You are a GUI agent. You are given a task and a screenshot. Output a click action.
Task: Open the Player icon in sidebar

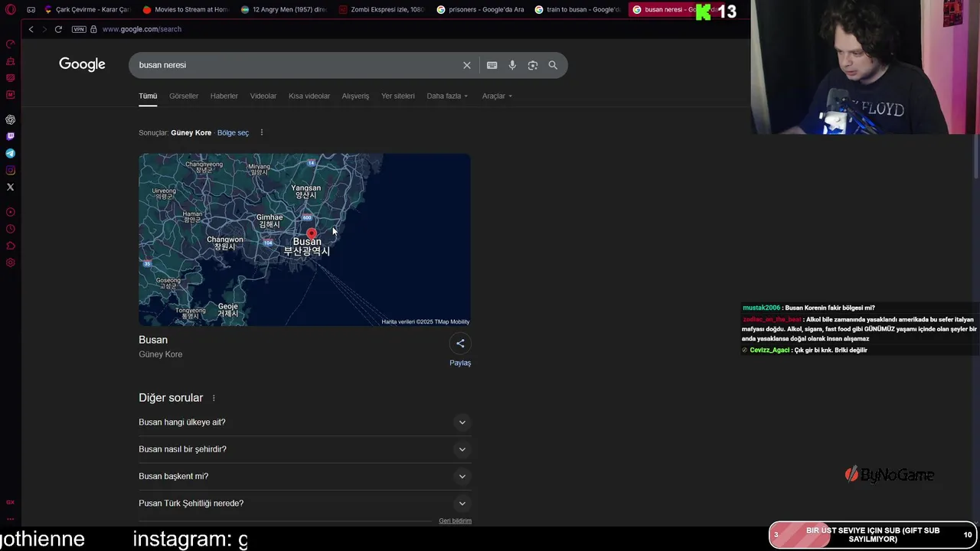pos(10,212)
